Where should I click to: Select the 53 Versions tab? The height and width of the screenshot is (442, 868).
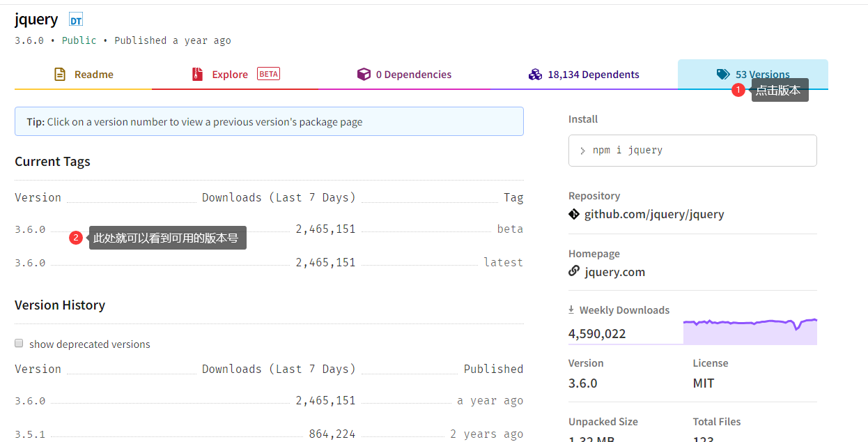pyautogui.click(x=753, y=75)
